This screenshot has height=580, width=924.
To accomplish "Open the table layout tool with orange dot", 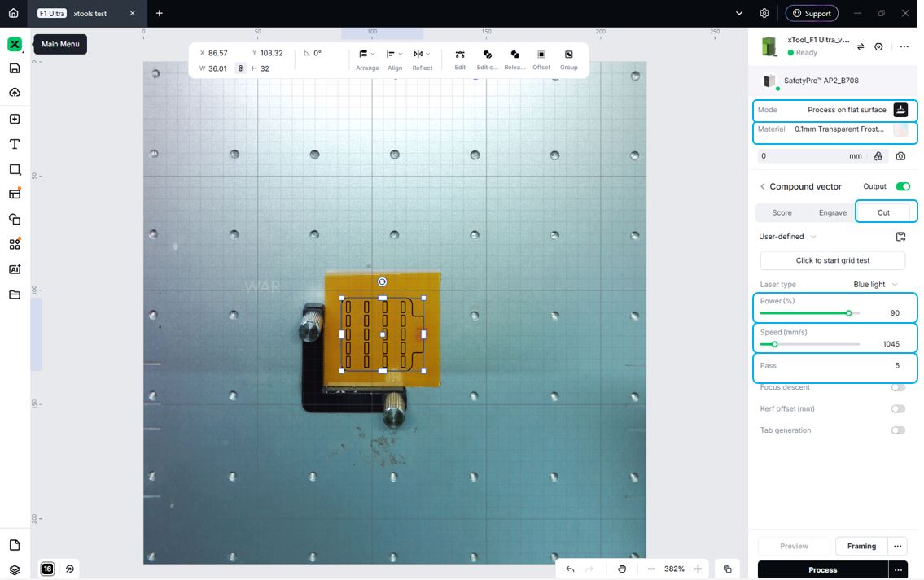I will coord(15,194).
